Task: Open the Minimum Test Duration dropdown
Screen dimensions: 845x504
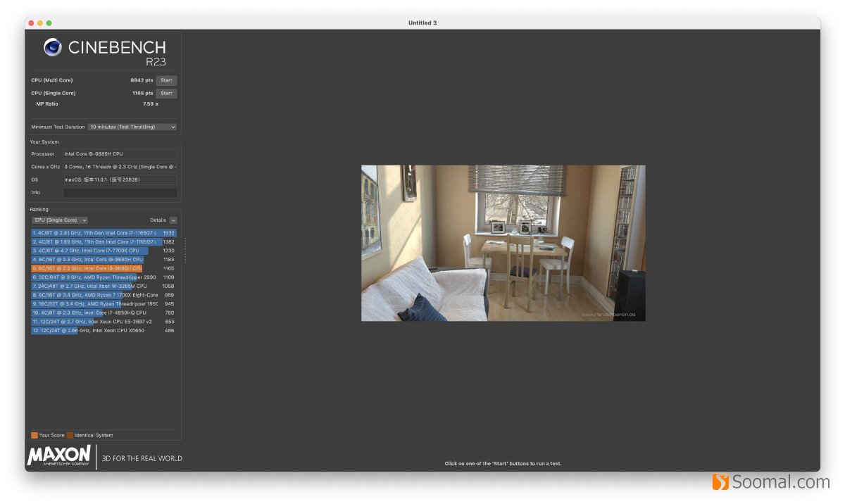Action: click(x=132, y=127)
